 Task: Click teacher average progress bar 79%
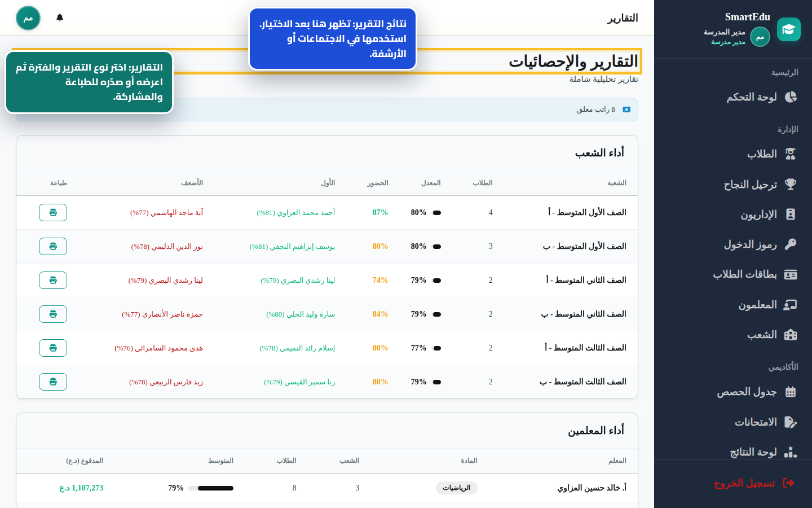(211, 488)
